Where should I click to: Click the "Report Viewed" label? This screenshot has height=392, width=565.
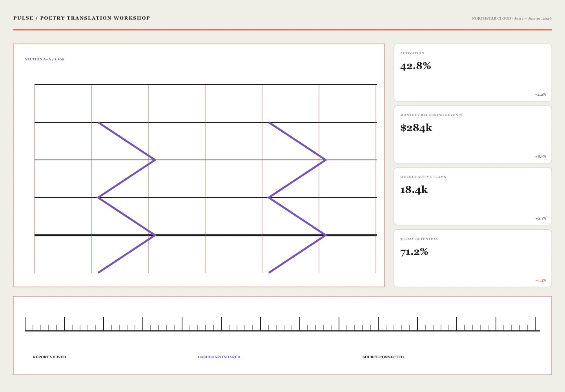(49, 357)
